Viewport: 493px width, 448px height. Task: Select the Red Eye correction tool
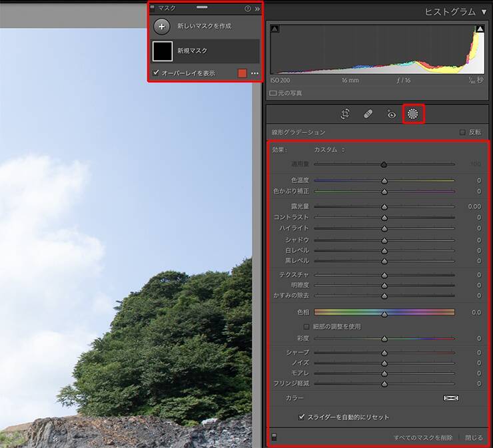click(x=391, y=114)
